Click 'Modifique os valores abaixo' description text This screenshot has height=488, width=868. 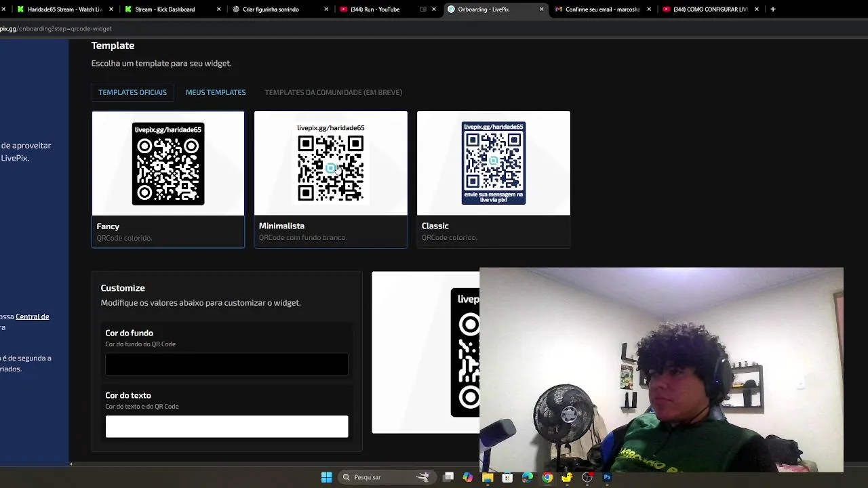201,302
